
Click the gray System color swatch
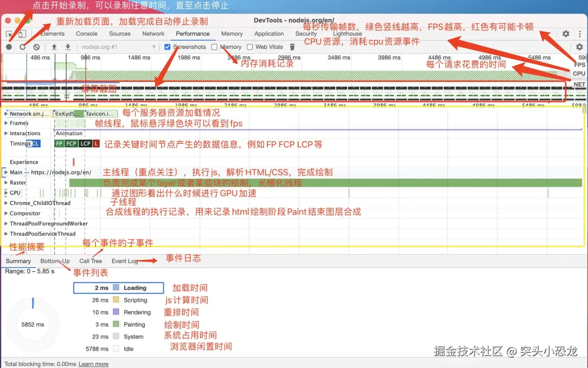tap(116, 336)
